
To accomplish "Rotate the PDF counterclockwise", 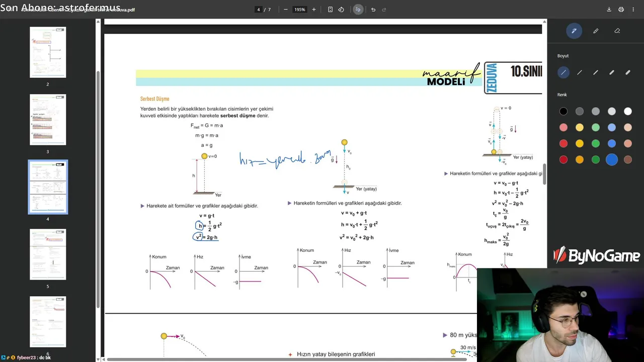I will tap(341, 10).
